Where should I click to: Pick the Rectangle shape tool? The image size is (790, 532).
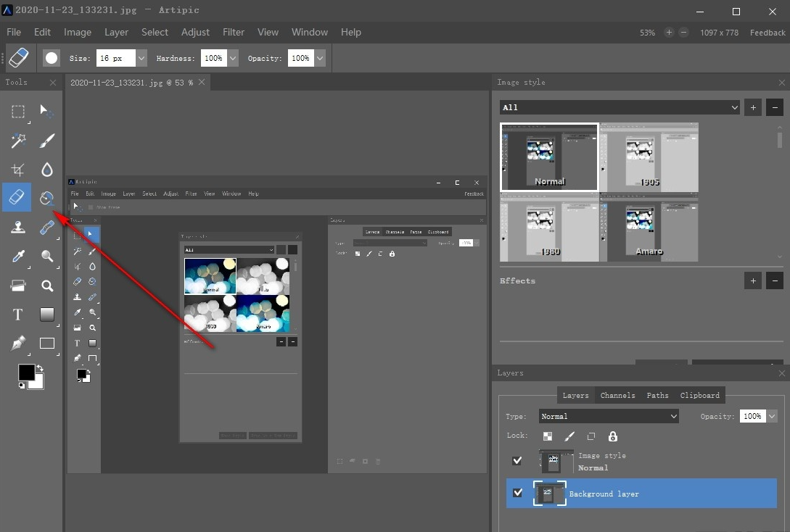click(47, 344)
